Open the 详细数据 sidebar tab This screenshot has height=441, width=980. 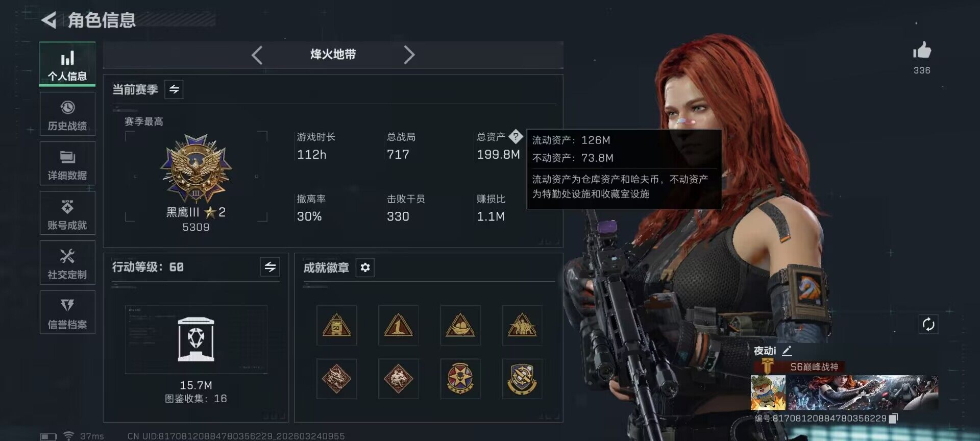tap(67, 164)
